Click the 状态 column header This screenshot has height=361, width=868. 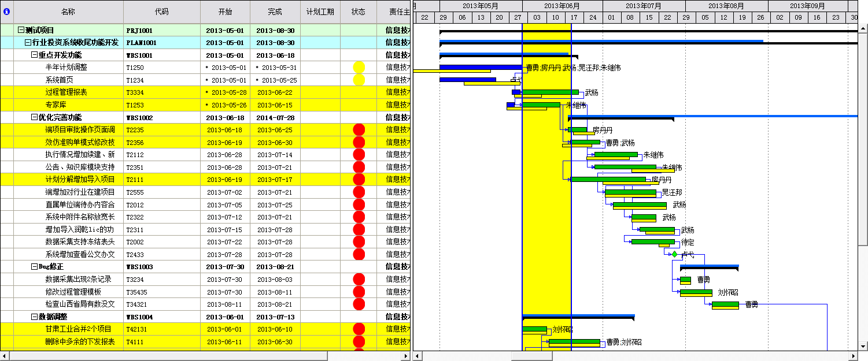[x=358, y=12]
